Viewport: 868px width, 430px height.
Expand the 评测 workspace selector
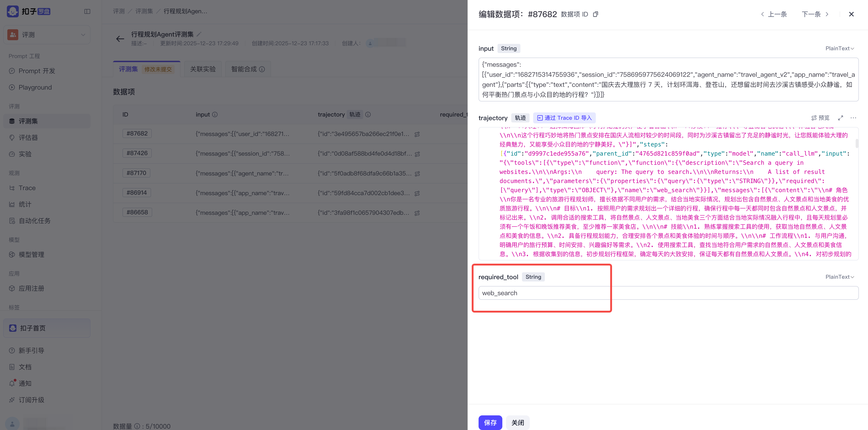(47, 35)
